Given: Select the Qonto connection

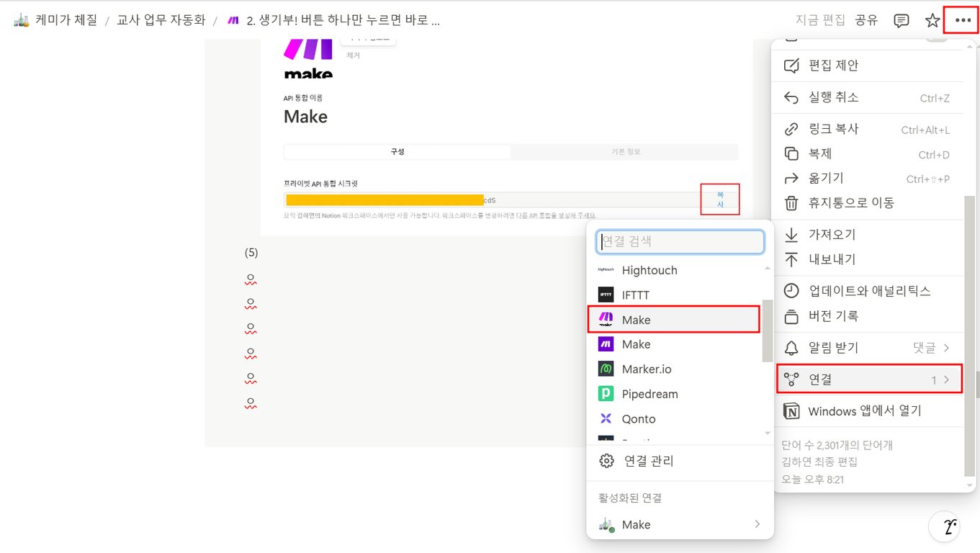Looking at the screenshot, I should [675, 419].
